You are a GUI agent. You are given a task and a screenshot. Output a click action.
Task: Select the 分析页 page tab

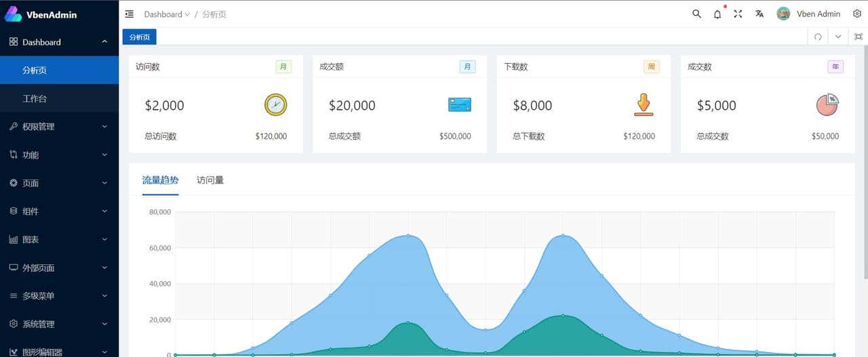coord(140,37)
